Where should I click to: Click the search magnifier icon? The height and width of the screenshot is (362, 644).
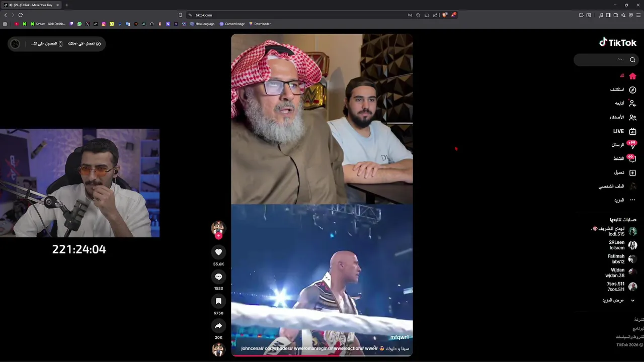pyautogui.click(x=632, y=59)
